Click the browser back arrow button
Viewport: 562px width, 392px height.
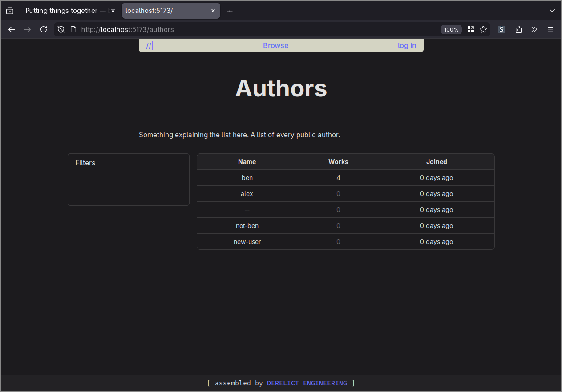click(x=12, y=29)
